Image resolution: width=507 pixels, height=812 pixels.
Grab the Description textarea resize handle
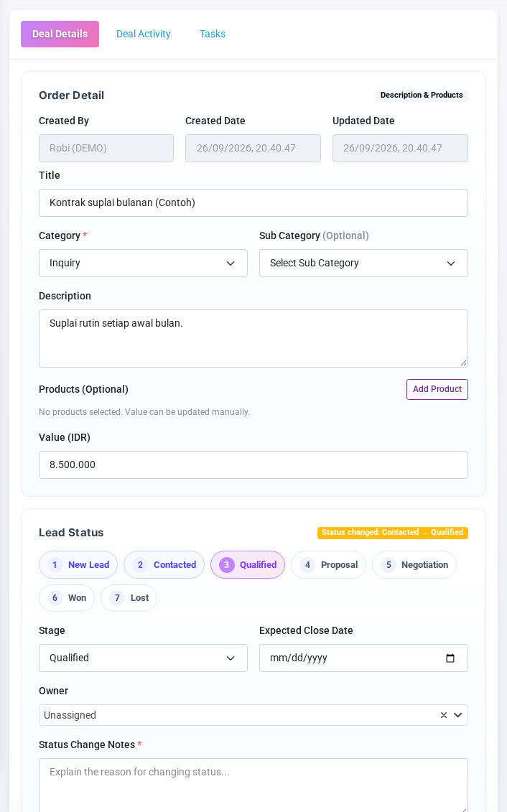pyautogui.click(x=463, y=363)
